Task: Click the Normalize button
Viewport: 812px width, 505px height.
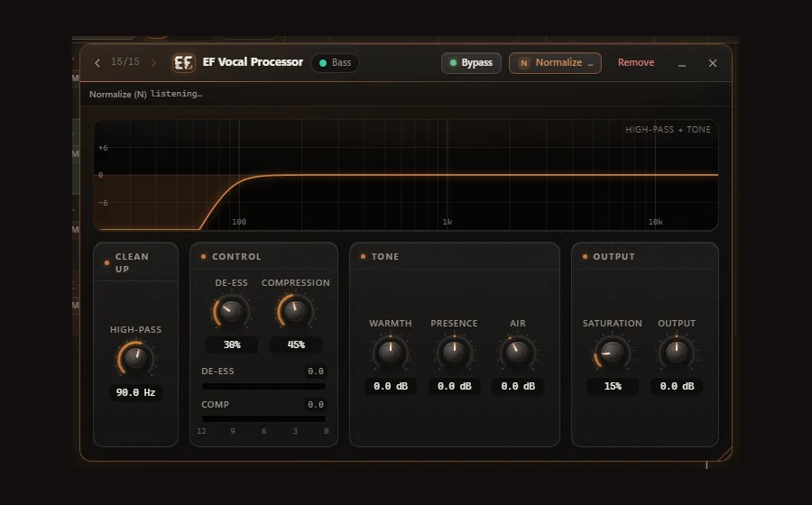Action: click(x=555, y=62)
